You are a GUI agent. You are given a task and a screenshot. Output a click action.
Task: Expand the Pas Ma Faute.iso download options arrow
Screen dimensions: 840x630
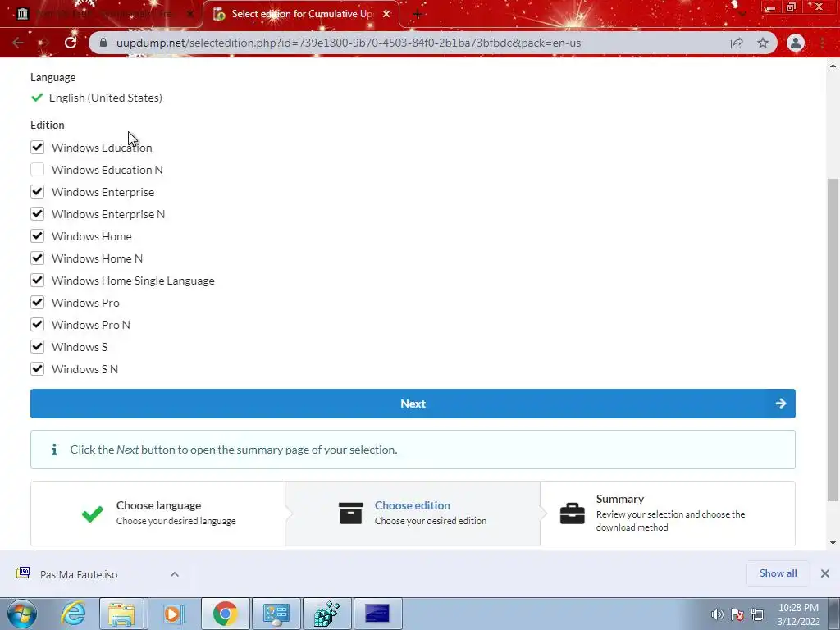click(174, 573)
